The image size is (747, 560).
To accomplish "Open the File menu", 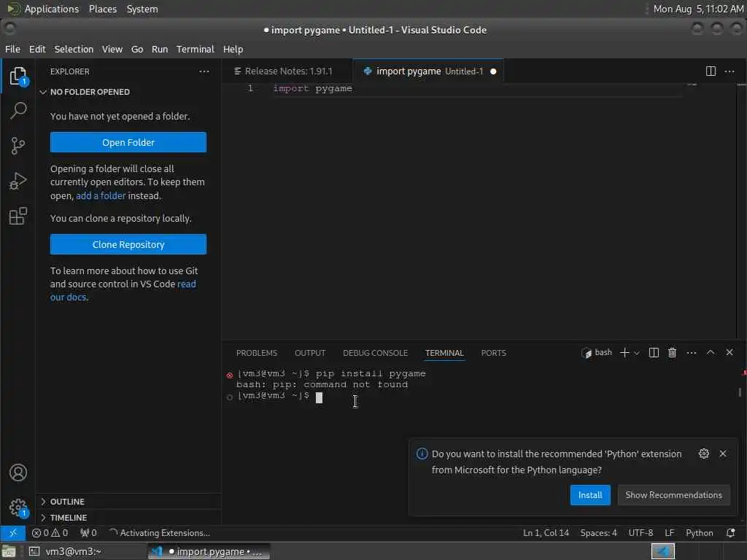I will point(12,49).
